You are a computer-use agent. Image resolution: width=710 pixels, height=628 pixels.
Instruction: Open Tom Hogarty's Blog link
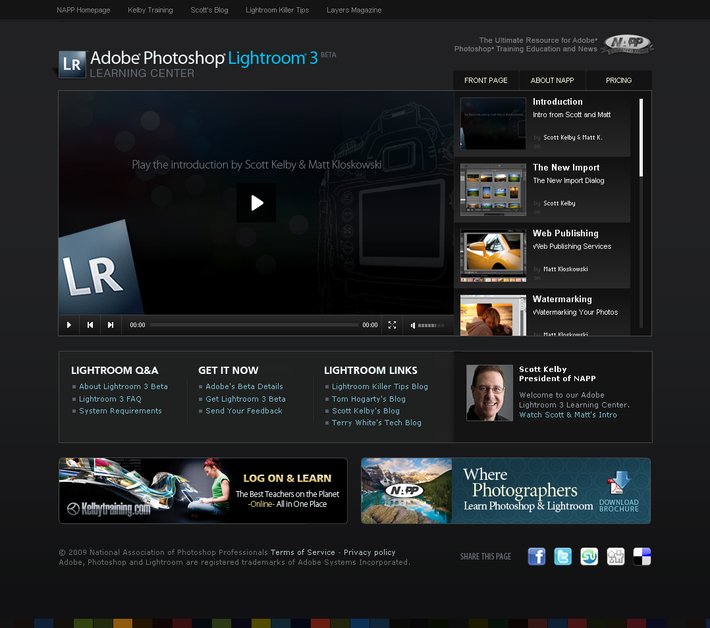[369, 399]
